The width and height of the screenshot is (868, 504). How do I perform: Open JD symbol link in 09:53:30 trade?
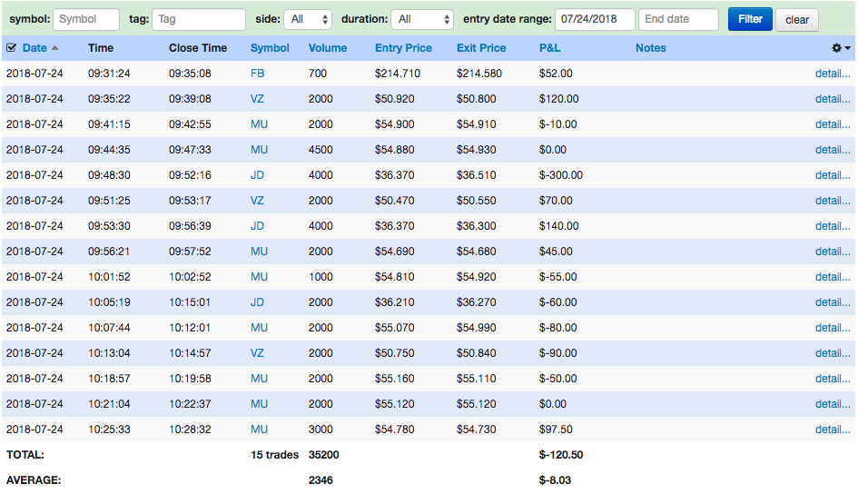pos(257,226)
